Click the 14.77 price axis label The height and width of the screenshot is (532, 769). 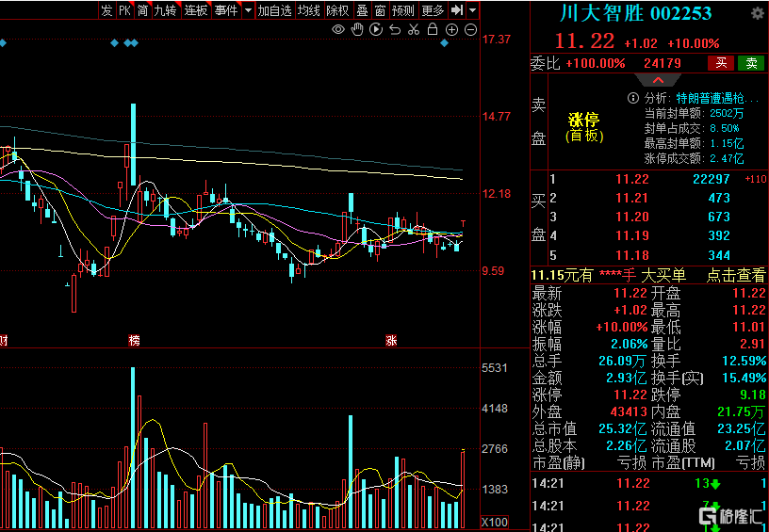pyautogui.click(x=497, y=117)
